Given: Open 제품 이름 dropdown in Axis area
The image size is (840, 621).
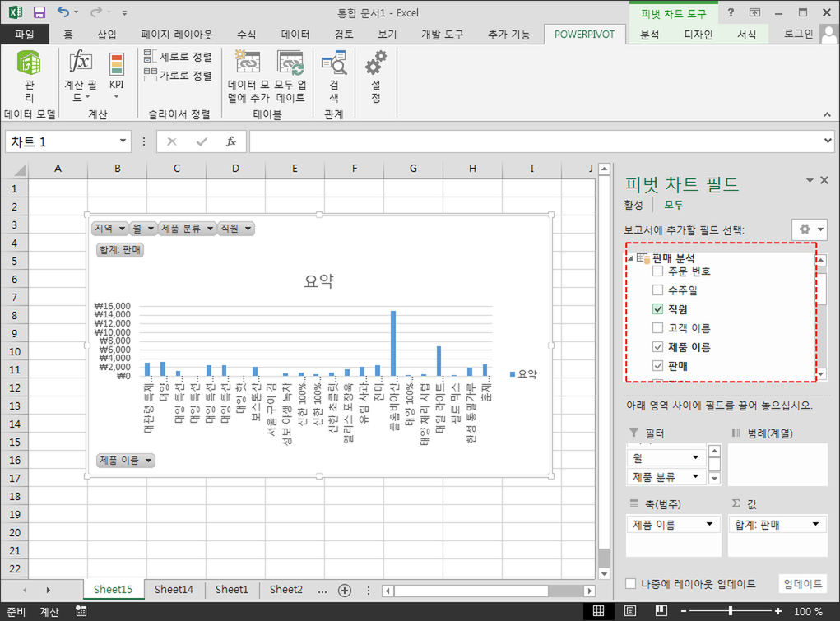Looking at the screenshot, I should coord(709,524).
